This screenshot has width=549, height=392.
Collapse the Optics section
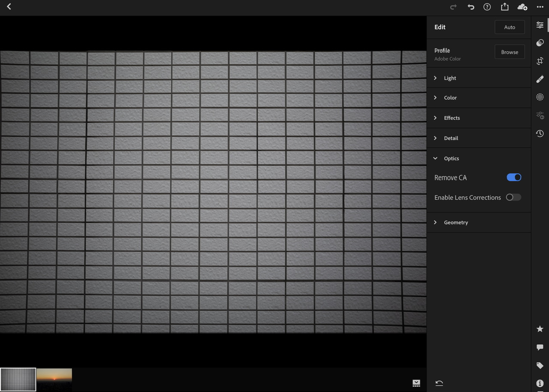coord(479,158)
